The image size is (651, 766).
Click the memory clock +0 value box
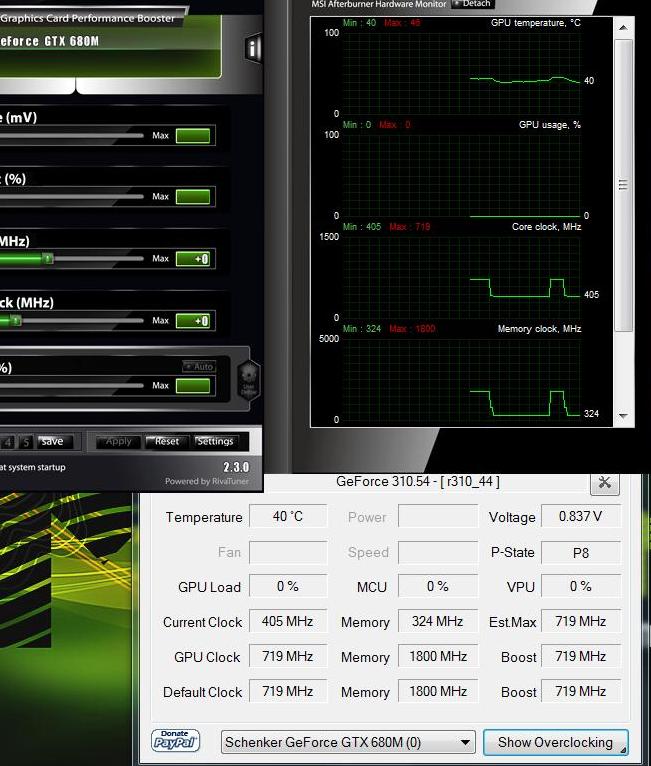click(x=193, y=321)
